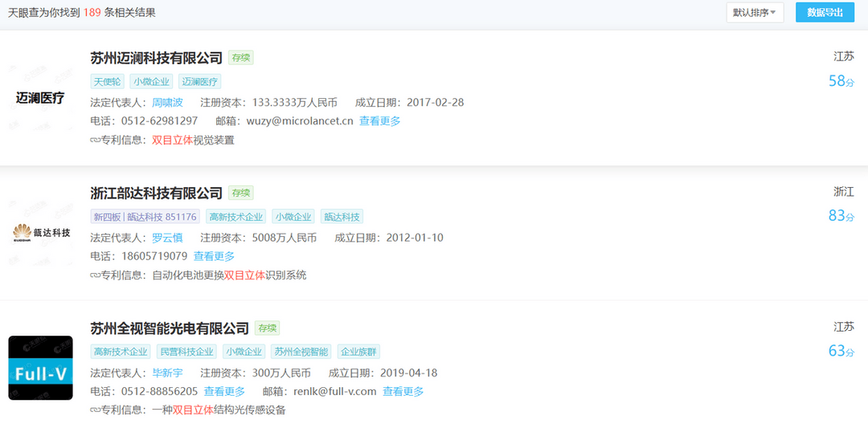Click the 存续 status badge of 苏州全视智能光电
Viewport: 868px width, 424px height.
(268, 328)
